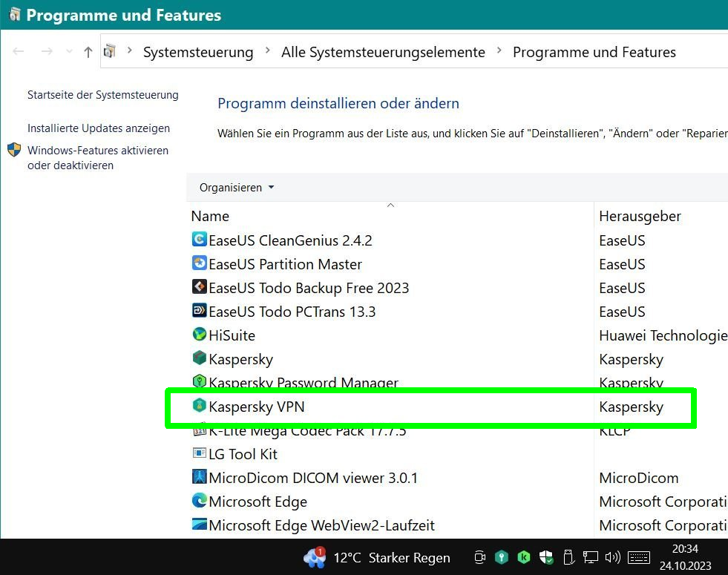Screen dimensions: 728x575
Task: Open Windows-Features aktivieren oder deaktivieren link
Action: (x=98, y=158)
